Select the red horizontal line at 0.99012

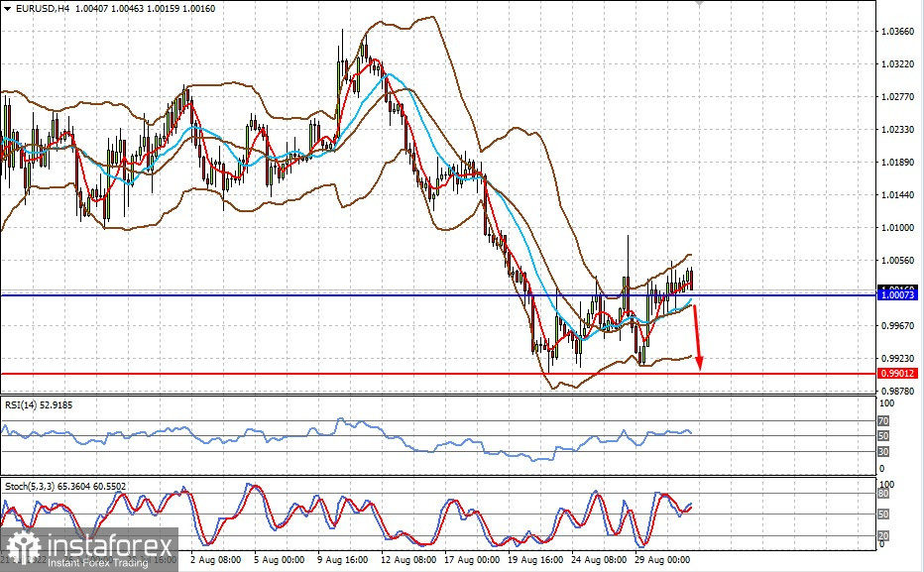(438, 374)
